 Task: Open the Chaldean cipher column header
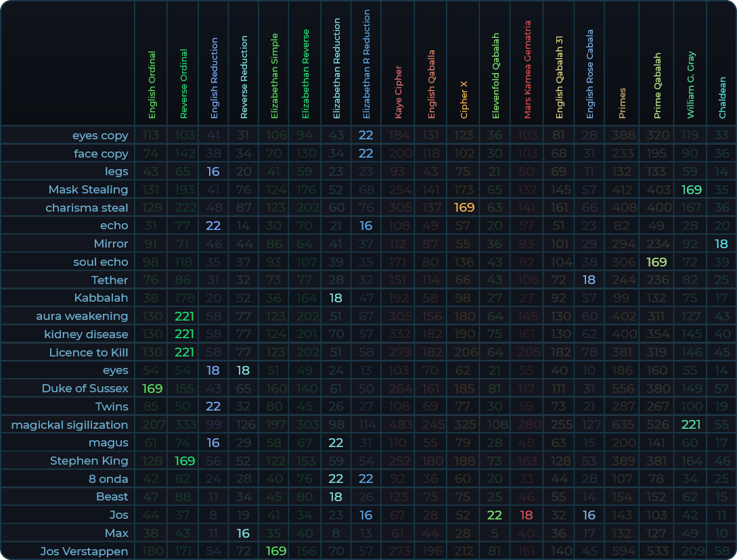coord(722,97)
